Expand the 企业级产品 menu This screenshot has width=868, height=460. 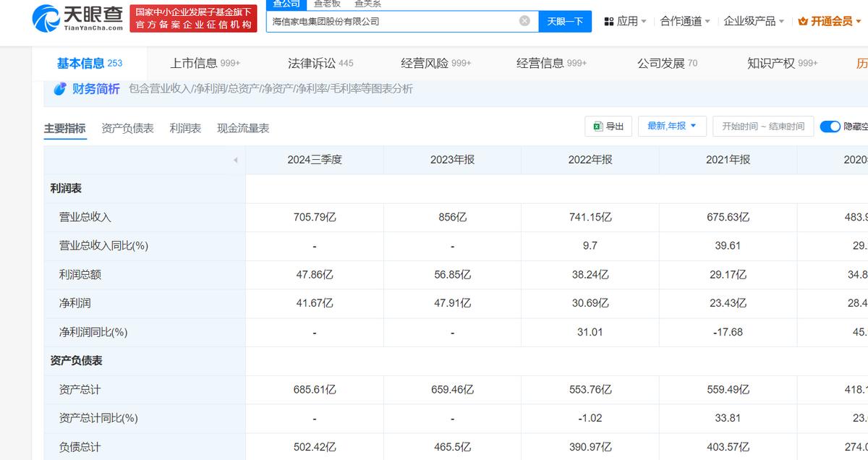click(x=754, y=22)
